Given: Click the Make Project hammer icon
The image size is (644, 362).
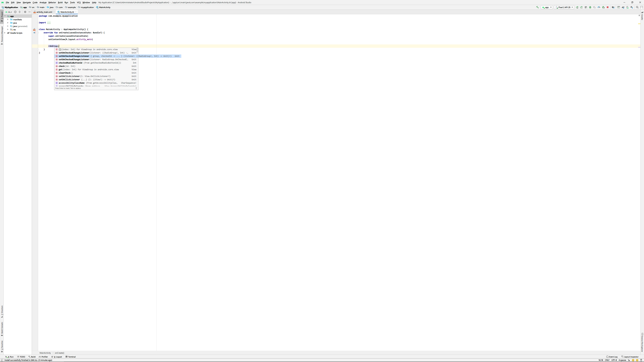Looking at the screenshot, I should pyautogui.click(x=538, y=7).
